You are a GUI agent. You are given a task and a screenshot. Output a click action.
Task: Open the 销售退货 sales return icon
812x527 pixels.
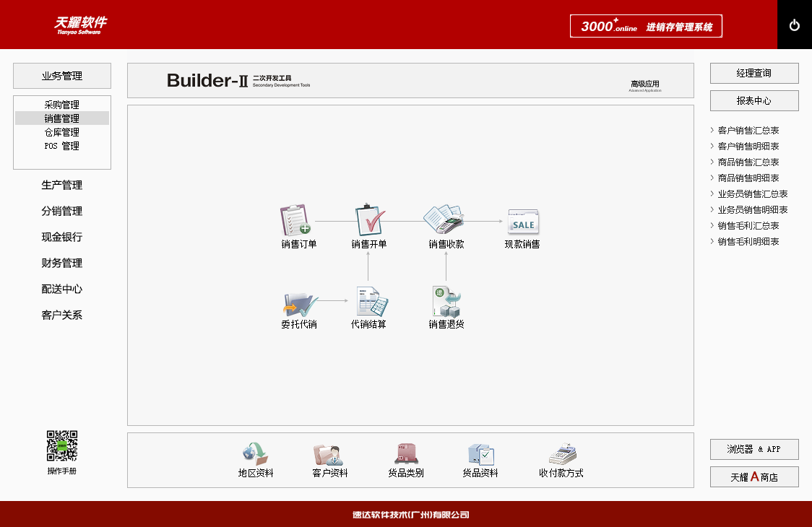[446, 302]
